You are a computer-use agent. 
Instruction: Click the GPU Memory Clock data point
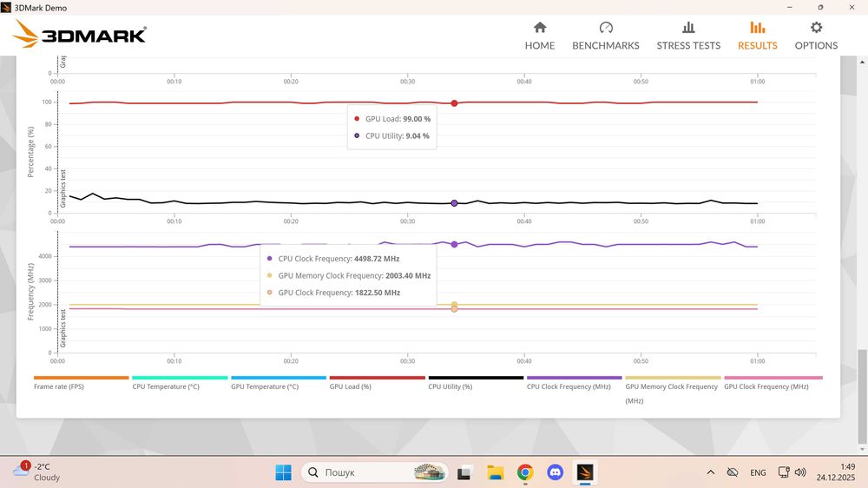(x=454, y=305)
